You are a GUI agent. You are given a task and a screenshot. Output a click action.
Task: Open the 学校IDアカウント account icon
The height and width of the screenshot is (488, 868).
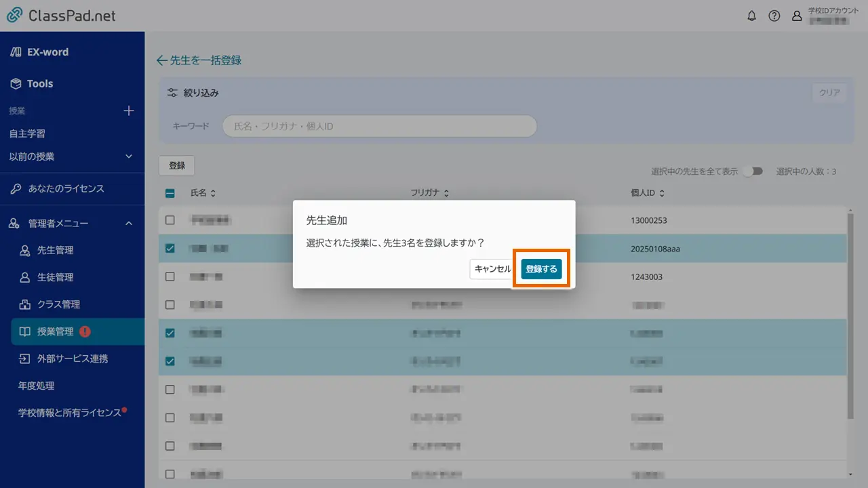coord(797,16)
